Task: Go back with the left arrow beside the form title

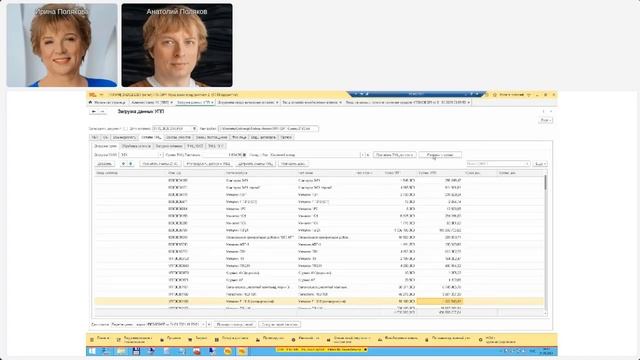Action: tap(93, 111)
